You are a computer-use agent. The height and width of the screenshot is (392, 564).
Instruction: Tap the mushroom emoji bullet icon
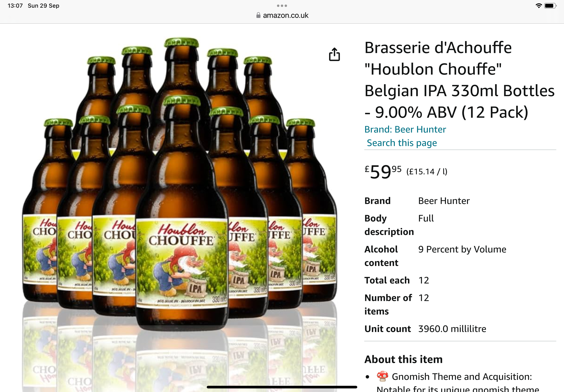point(382,376)
